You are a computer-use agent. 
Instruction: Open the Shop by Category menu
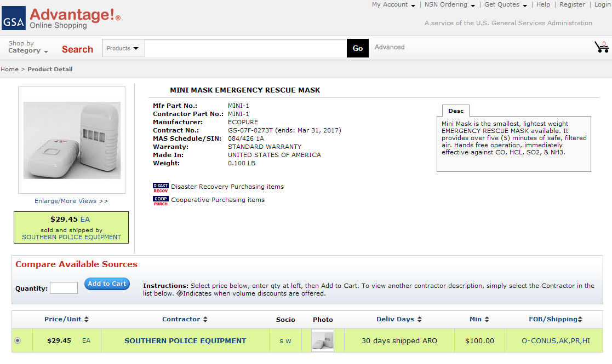pos(28,47)
